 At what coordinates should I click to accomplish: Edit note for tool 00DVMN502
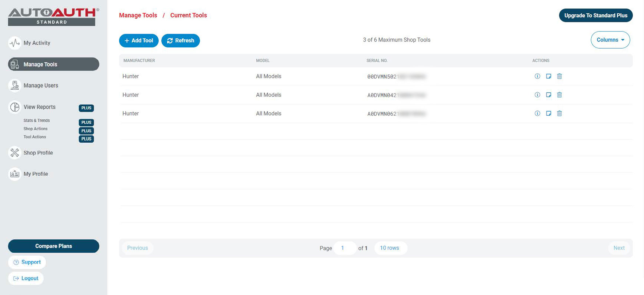[548, 76]
